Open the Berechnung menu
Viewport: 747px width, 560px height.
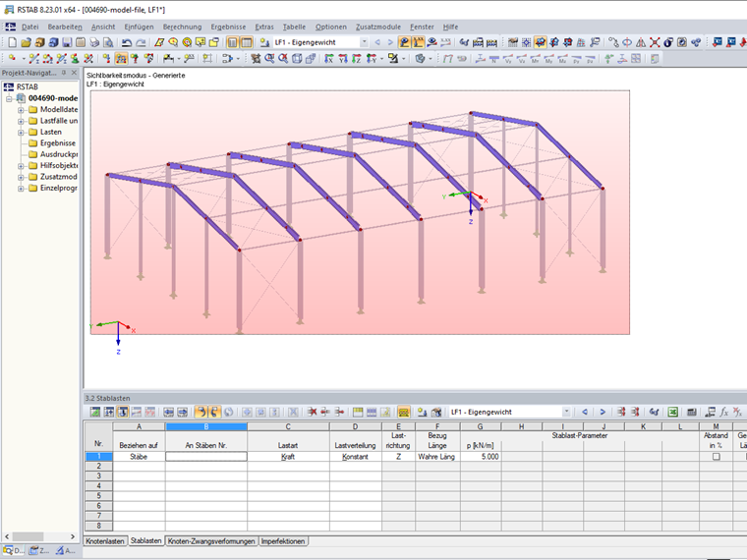182,27
